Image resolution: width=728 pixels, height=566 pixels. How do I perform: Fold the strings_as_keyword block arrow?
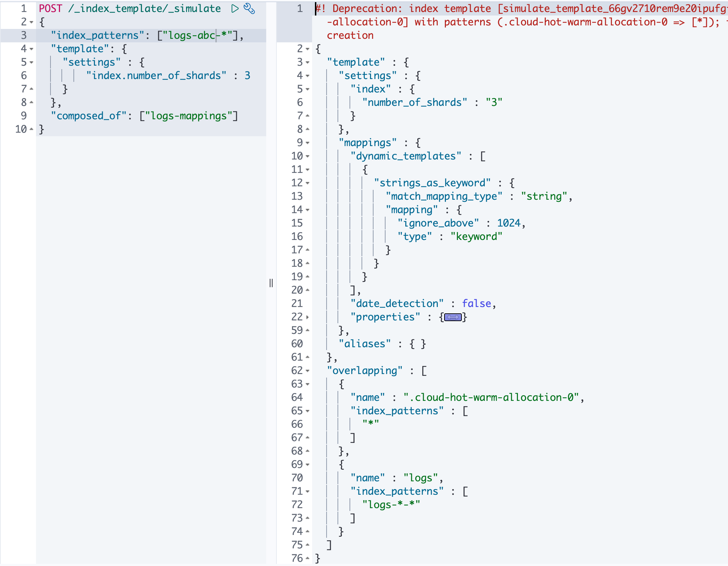(x=308, y=183)
